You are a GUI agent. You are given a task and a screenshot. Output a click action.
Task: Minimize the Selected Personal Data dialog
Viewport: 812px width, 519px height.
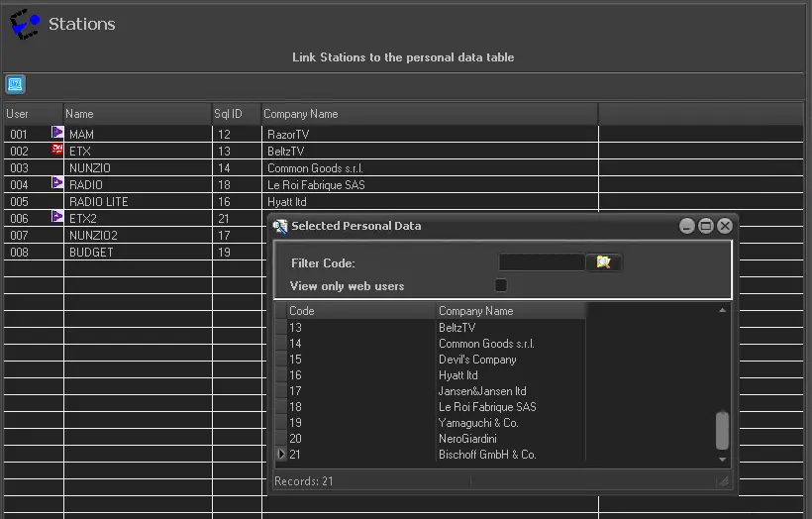pos(687,226)
